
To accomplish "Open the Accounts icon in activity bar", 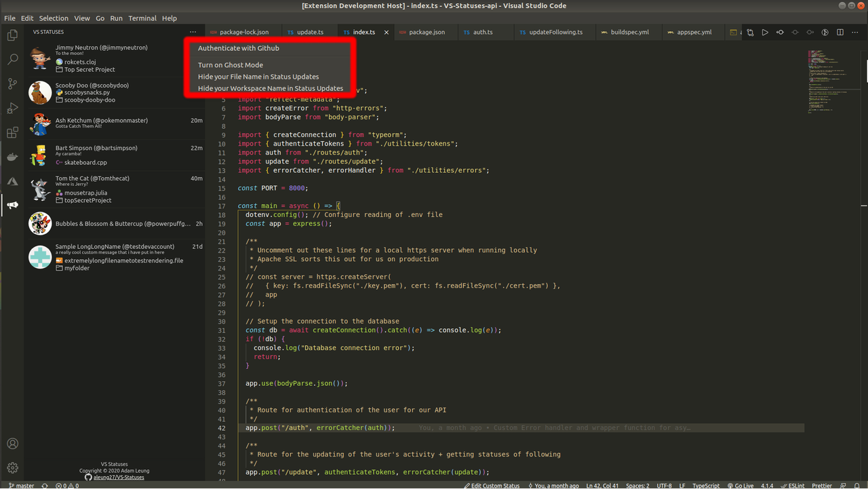I will 12,444.
